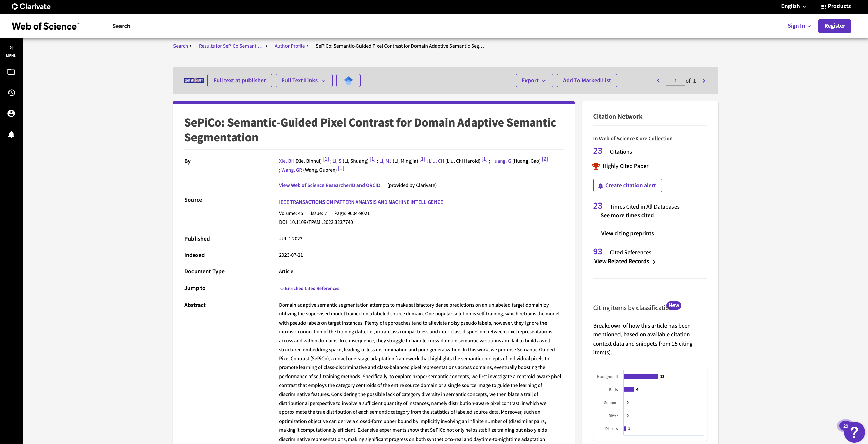Open the marked list folder icon
The image size is (868, 444).
click(11, 72)
